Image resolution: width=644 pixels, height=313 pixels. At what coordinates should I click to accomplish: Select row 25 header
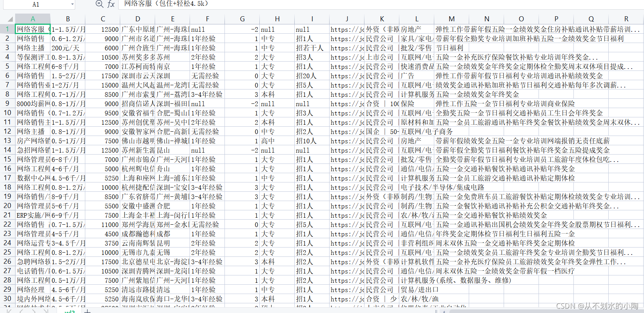[7, 252]
